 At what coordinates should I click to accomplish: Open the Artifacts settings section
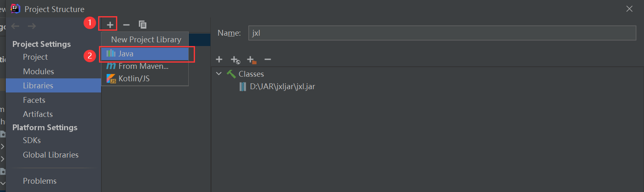point(38,114)
